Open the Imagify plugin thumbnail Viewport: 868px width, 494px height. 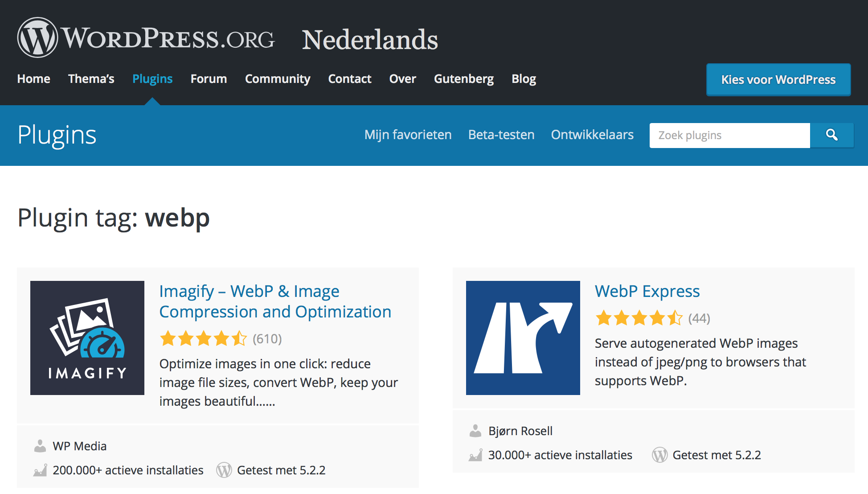coord(87,338)
